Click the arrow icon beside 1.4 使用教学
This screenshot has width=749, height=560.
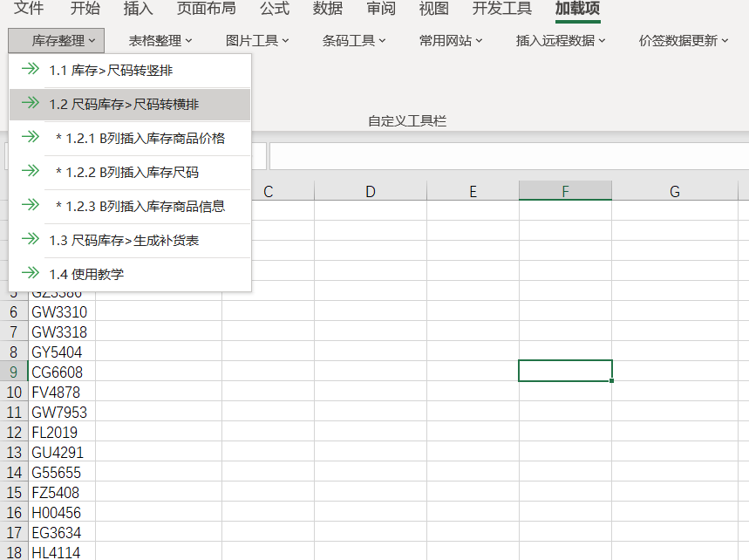point(31,273)
